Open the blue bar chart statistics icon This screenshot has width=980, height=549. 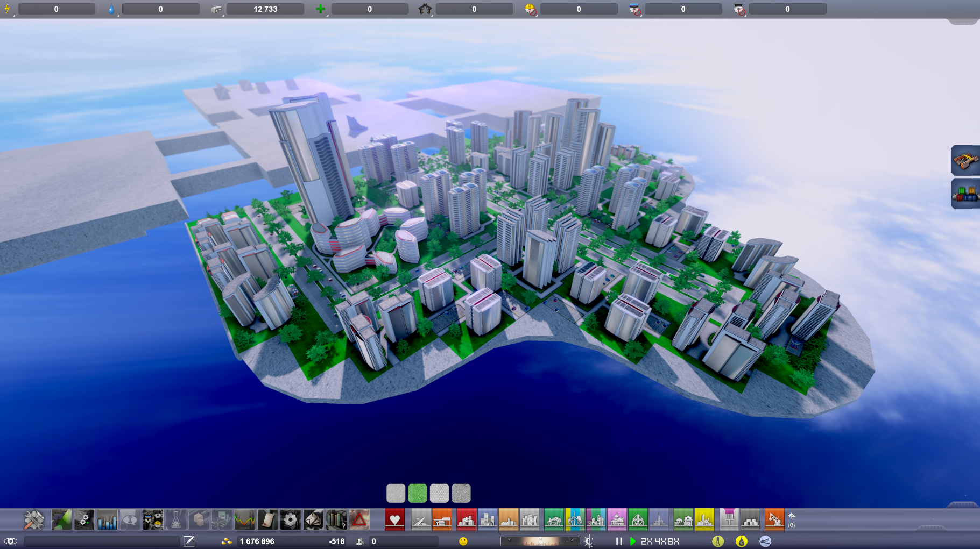(107, 520)
